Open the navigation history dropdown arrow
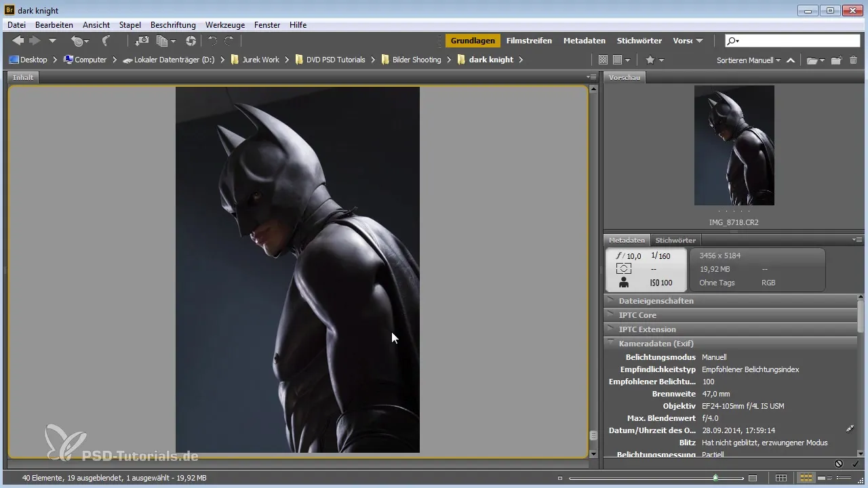Screen dimensions: 868x488 tap(52, 41)
